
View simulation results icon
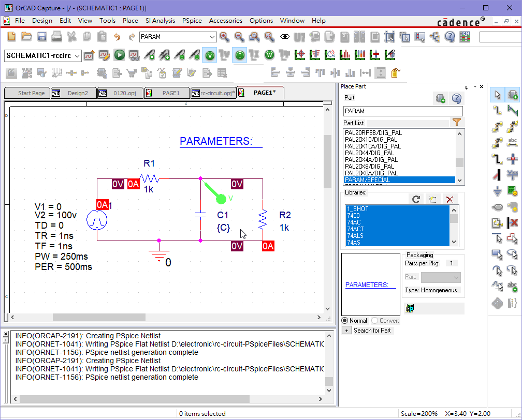point(134,55)
